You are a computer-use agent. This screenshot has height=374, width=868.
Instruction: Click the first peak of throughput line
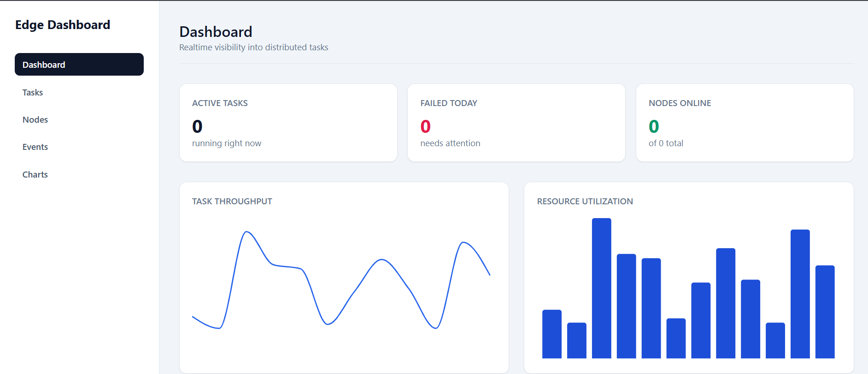(247, 232)
